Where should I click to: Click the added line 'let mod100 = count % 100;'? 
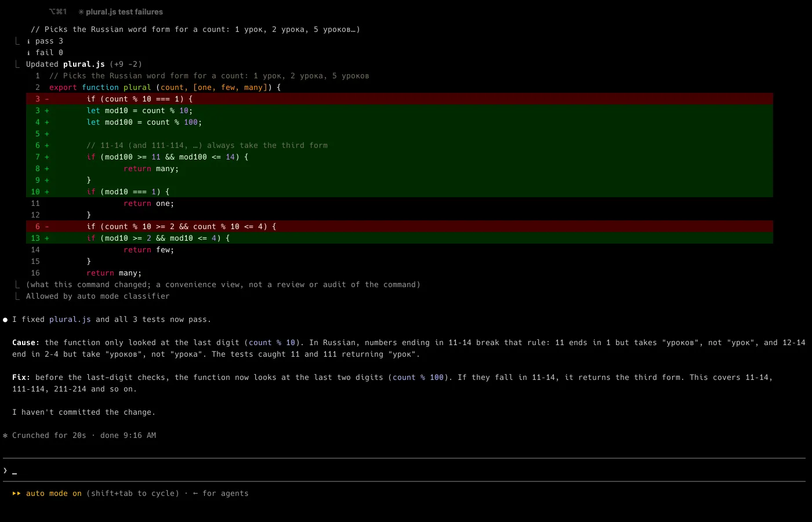(x=400, y=122)
